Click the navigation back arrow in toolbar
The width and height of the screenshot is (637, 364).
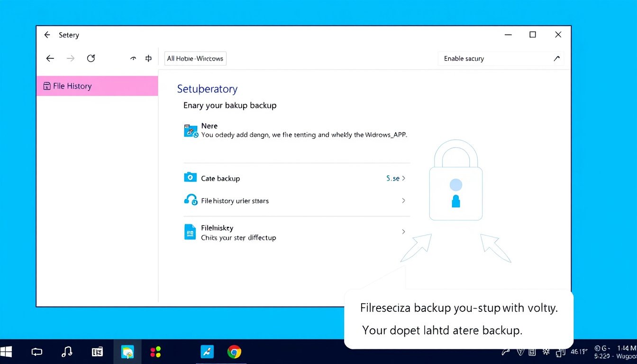[x=50, y=58]
